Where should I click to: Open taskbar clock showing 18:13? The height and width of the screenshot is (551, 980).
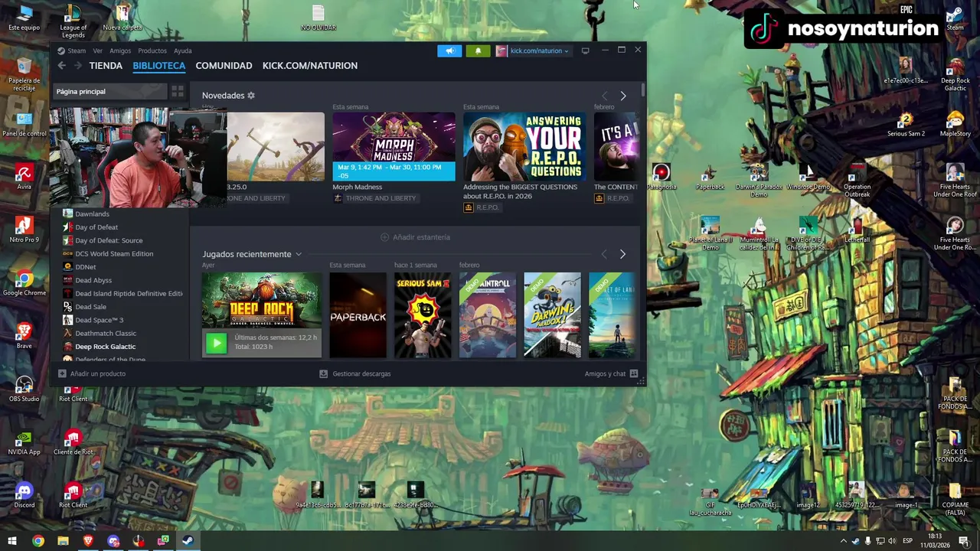coord(935,541)
